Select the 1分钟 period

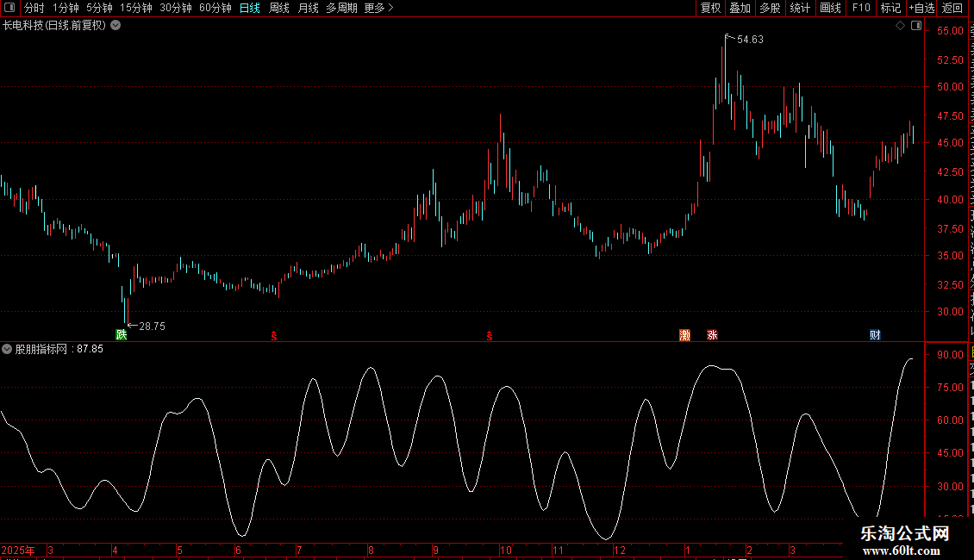pos(66,8)
